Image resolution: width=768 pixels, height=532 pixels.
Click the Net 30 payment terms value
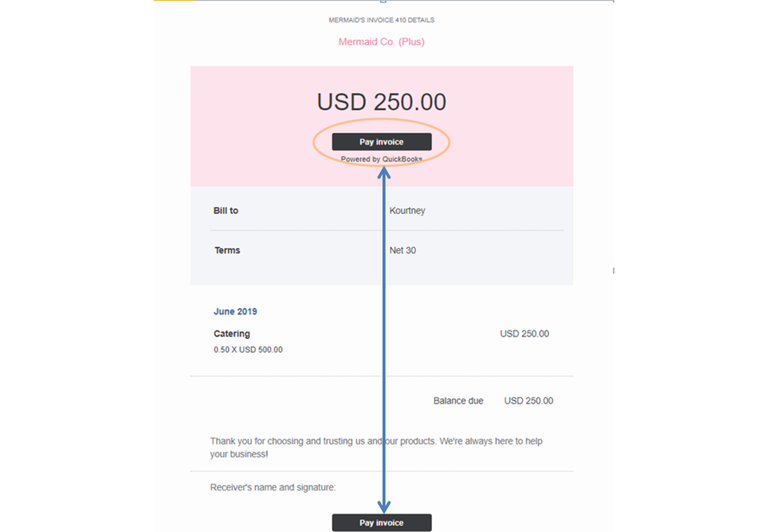[402, 250]
